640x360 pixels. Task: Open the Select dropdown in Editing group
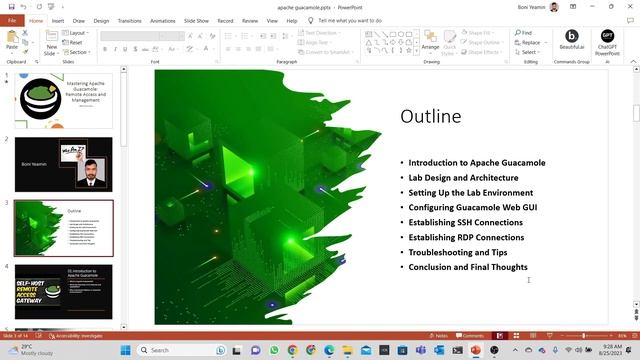[x=527, y=52]
